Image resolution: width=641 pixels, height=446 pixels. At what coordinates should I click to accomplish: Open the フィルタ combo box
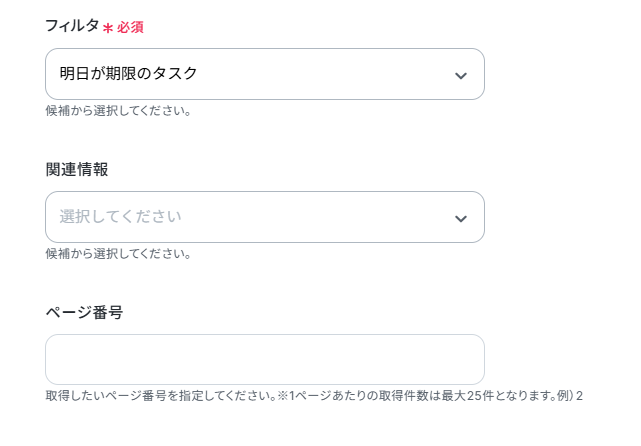coord(264,74)
